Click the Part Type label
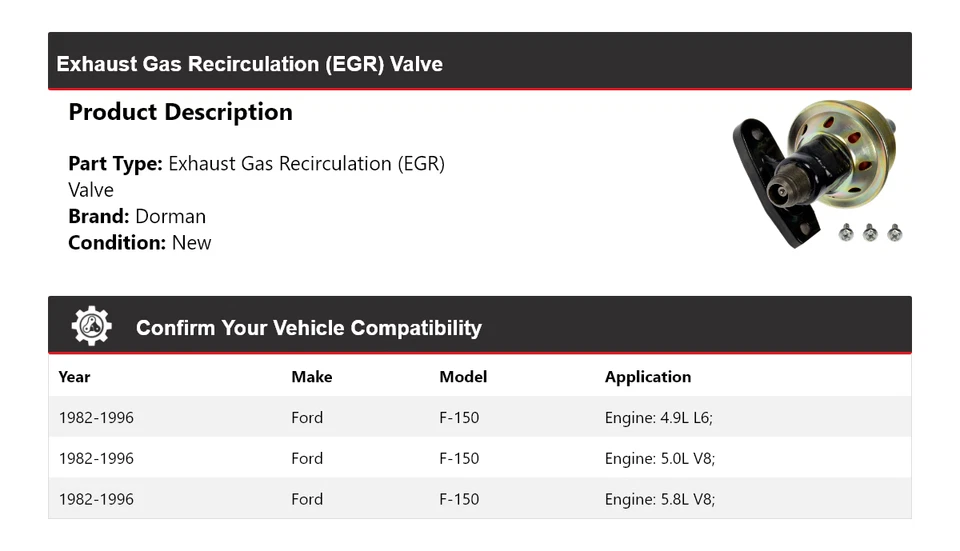This screenshot has width=960, height=551. click(115, 163)
